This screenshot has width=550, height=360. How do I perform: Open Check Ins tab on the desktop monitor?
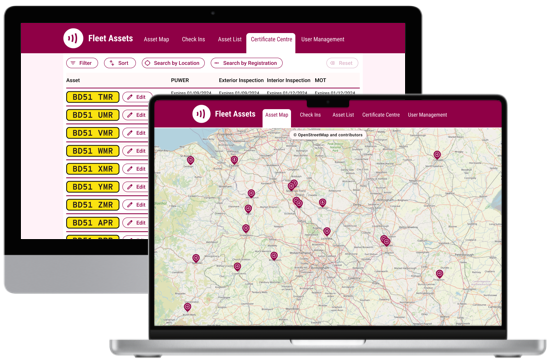tap(193, 39)
